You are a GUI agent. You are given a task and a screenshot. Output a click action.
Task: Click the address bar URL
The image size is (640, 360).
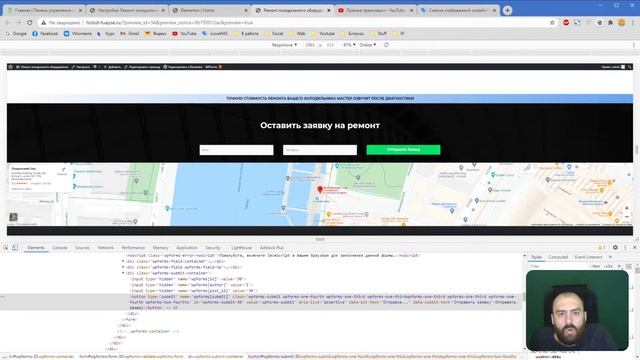[x=169, y=23]
